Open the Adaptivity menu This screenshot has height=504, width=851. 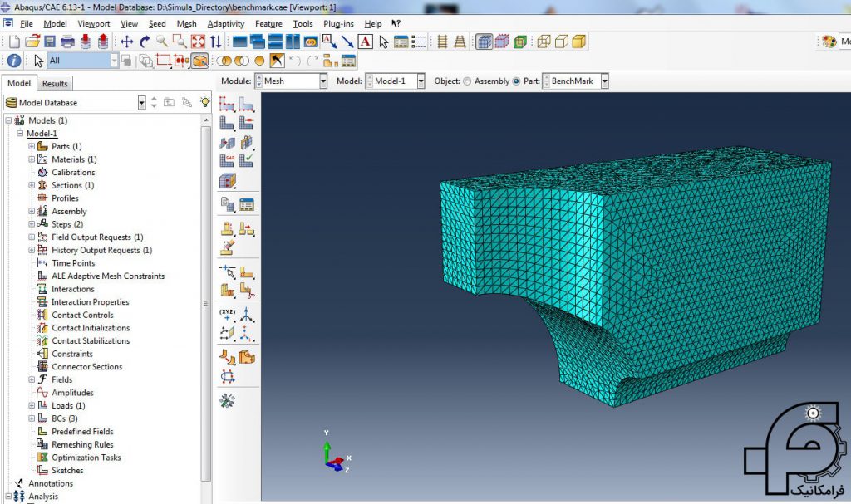(x=226, y=24)
